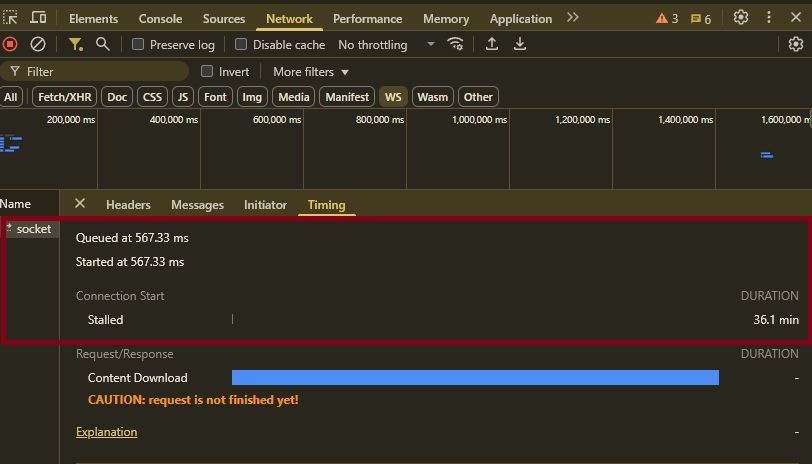Clear the network log
Screen dimensions: 812x464
(x=38, y=44)
